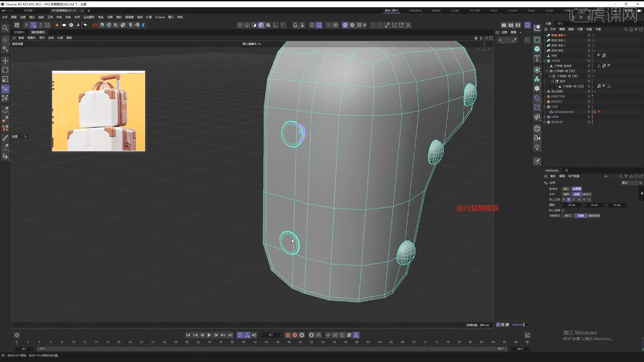Toggle visibility dots for BACKUP object
644x362 pixels.
click(x=592, y=122)
